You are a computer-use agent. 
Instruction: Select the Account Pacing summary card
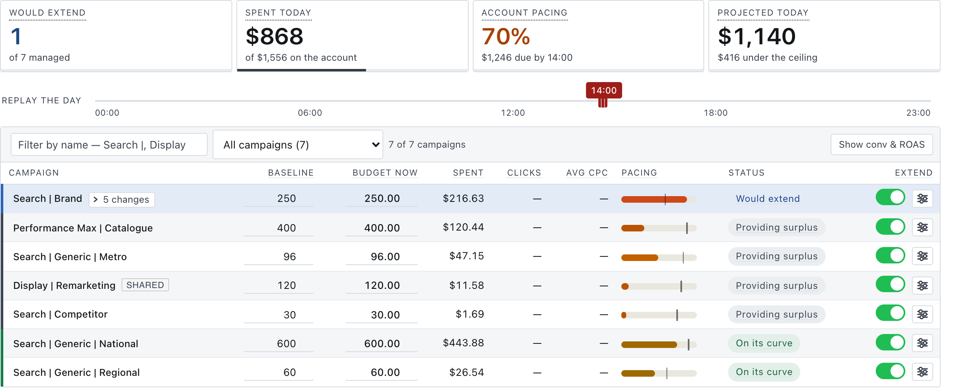tap(588, 36)
